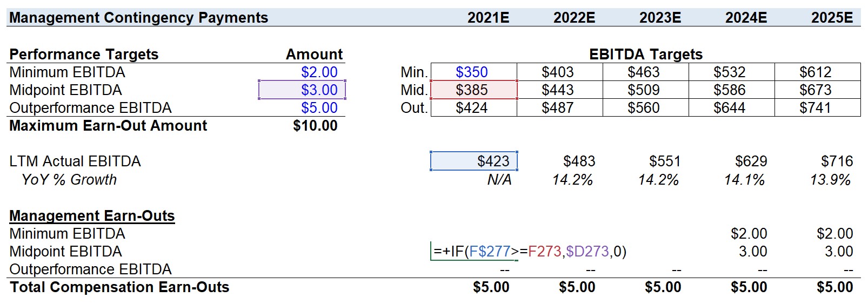Select the 2025E outperformance target $741
Image resolution: width=868 pixels, height=304 pixels.
[818, 107]
